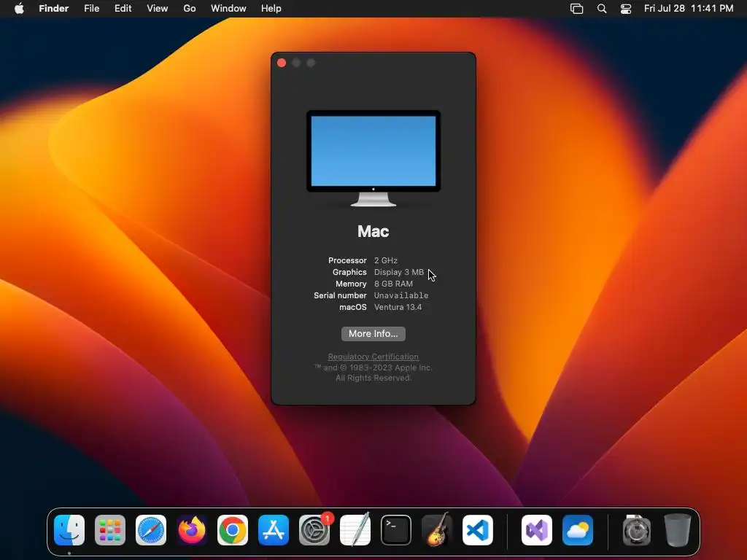Click the "Mac" title text
Screen dimensions: 747x560
[x=373, y=231]
